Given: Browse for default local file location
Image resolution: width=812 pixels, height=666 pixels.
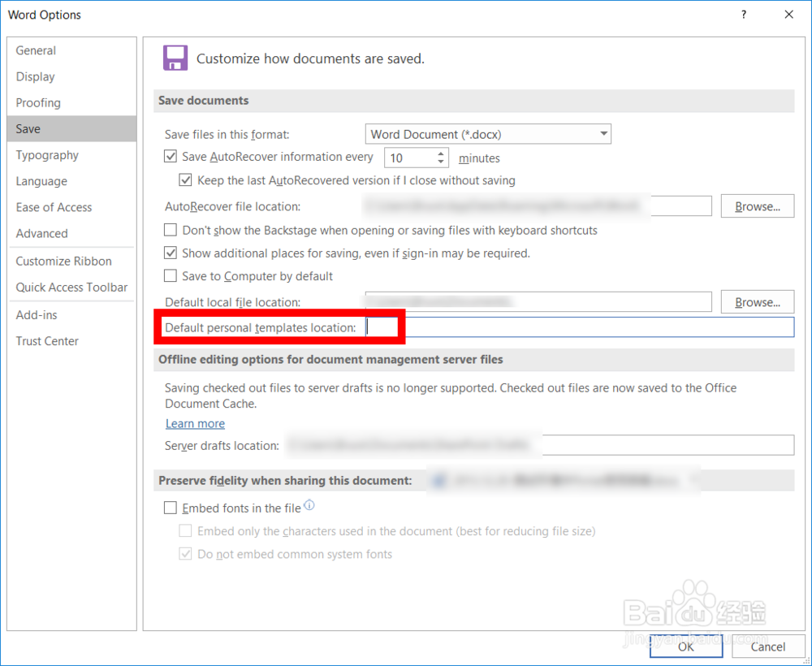Looking at the screenshot, I should point(757,302).
